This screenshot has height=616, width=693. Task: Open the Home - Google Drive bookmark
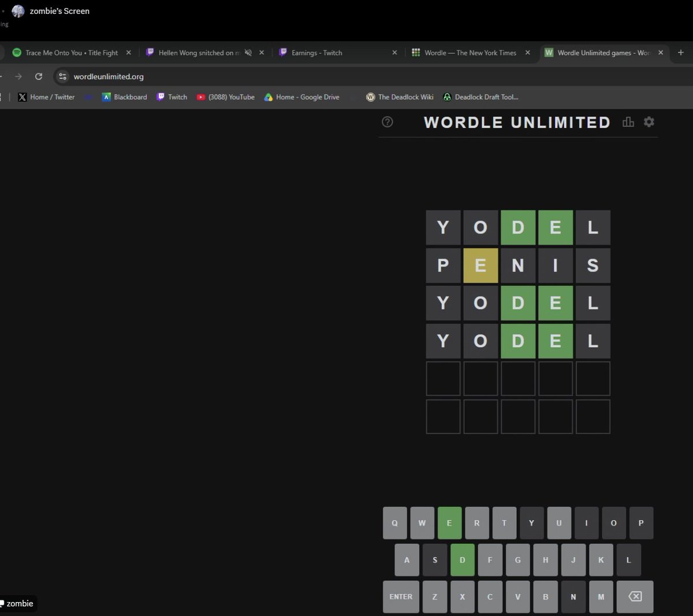(x=301, y=97)
